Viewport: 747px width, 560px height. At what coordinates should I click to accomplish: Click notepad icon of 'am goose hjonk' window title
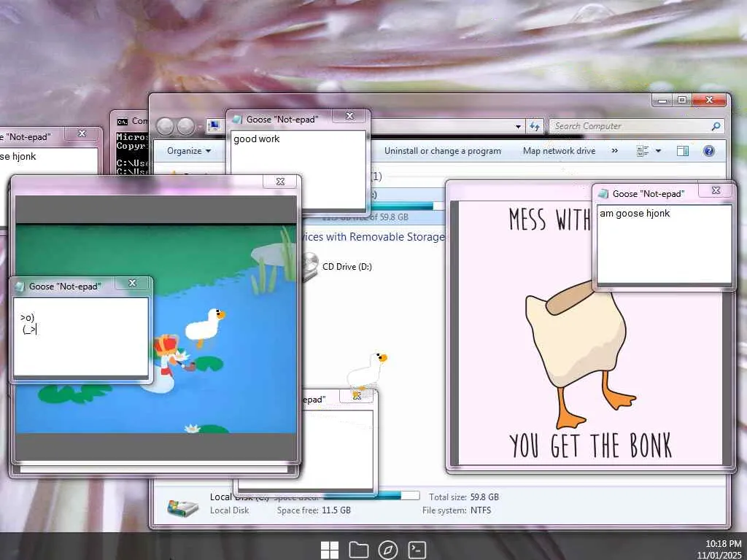603,193
